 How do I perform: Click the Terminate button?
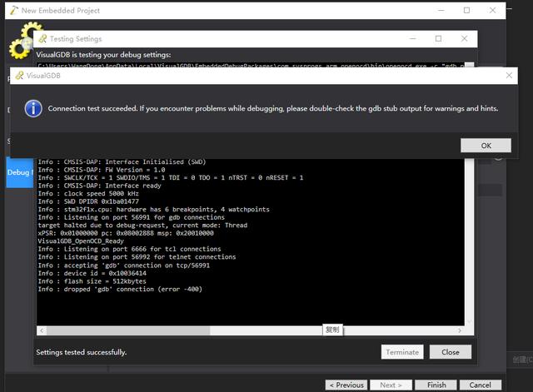point(402,352)
